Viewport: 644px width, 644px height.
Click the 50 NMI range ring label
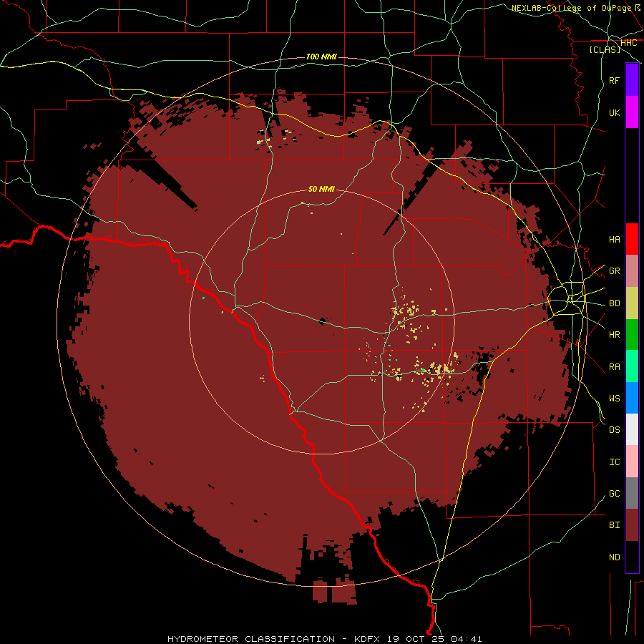point(321,189)
